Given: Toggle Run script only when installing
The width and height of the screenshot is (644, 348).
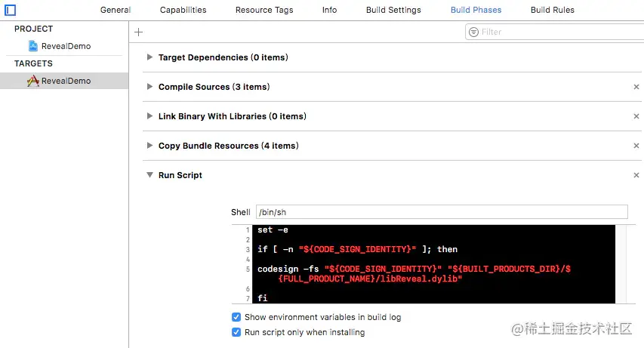Looking at the screenshot, I should 236,332.
